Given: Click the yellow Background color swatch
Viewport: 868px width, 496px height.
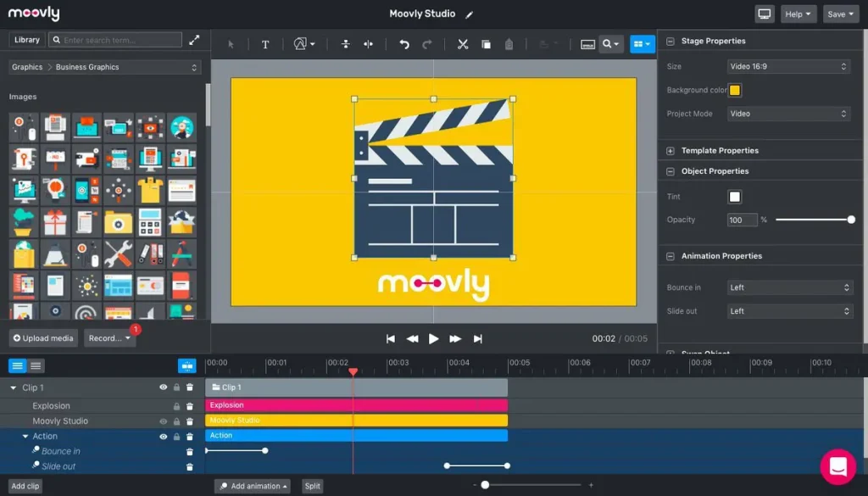Looking at the screenshot, I should pos(735,90).
